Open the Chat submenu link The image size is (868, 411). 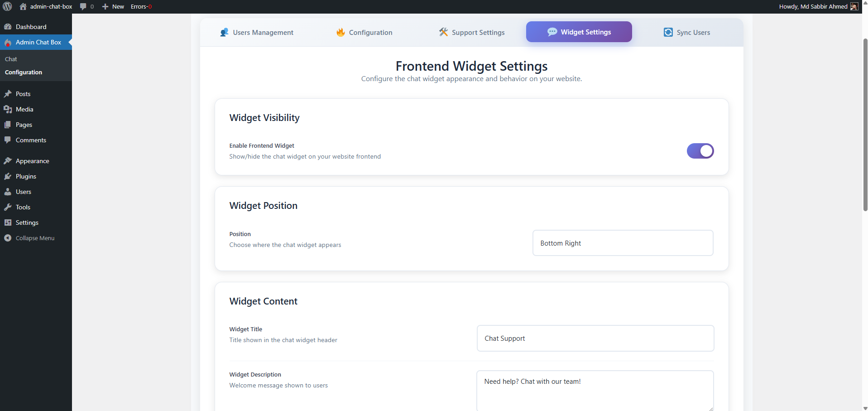(x=11, y=59)
